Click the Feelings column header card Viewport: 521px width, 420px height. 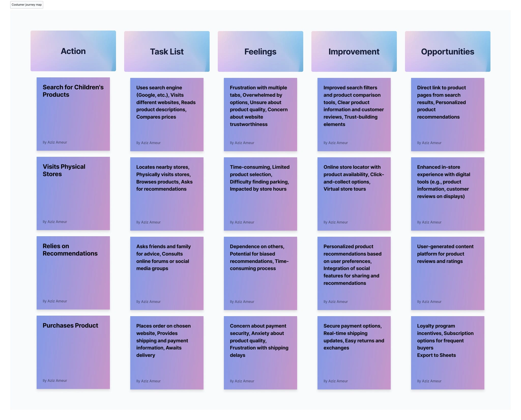pyautogui.click(x=260, y=51)
